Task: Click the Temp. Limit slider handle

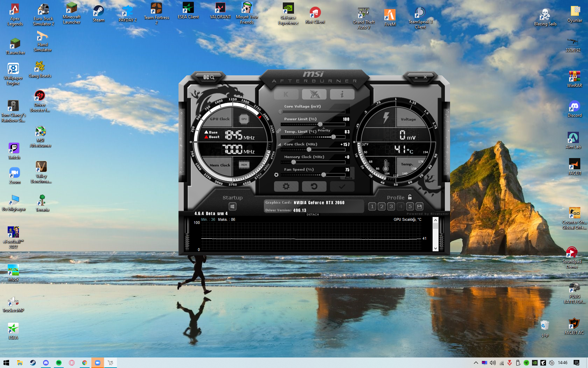Action: tap(333, 137)
